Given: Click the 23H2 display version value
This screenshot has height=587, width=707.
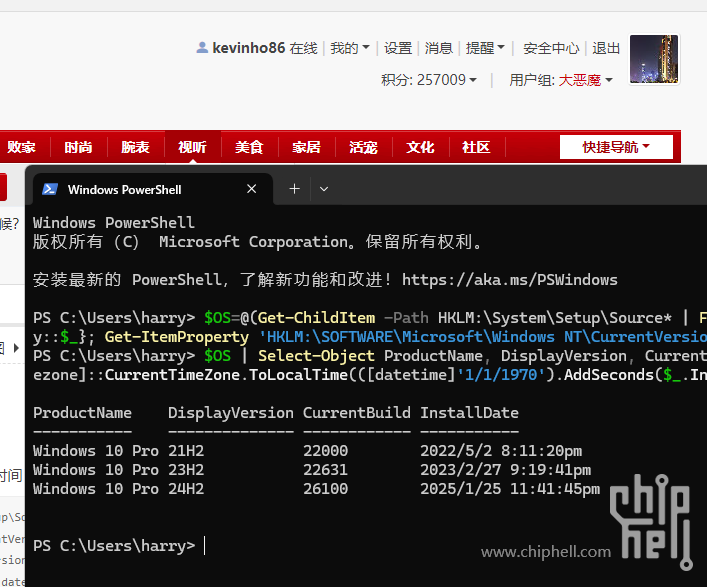Looking at the screenshot, I should tap(186, 470).
